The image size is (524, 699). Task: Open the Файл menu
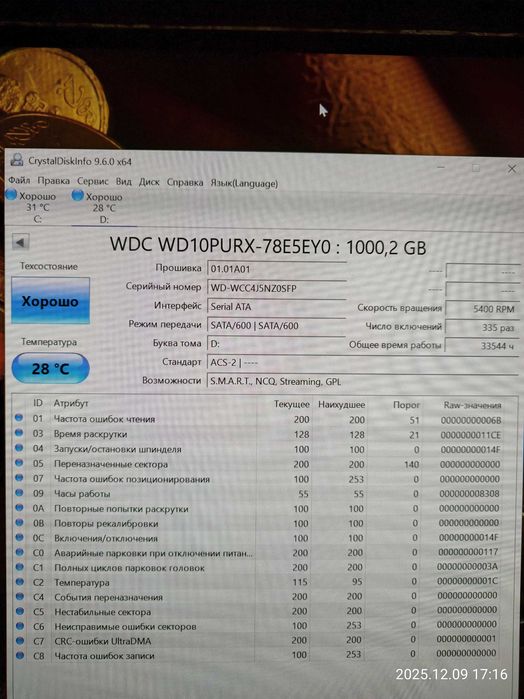(x=20, y=181)
